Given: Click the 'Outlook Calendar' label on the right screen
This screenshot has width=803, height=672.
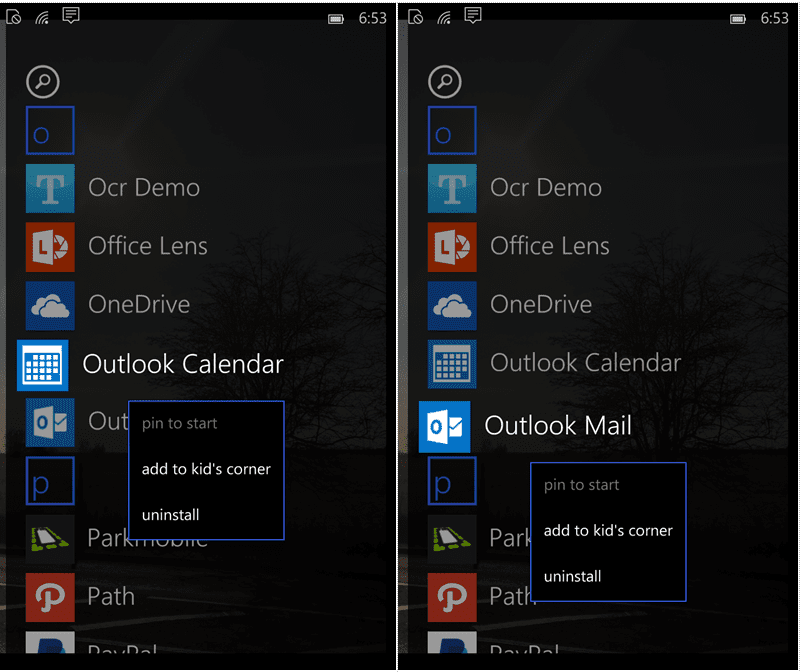Looking at the screenshot, I should pos(586,363).
